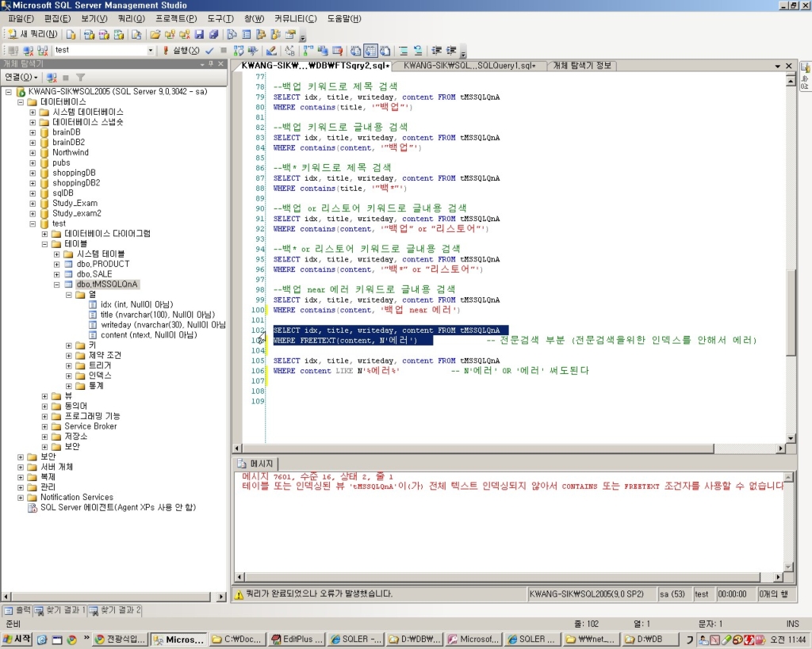Viewport: 812px width, 649px height.
Task: Click the Properties Window toolbar icon
Action: pos(290,34)
